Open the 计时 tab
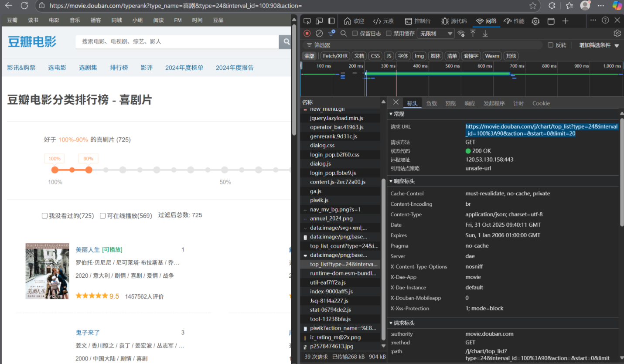The height and width of the screenshot is (364, 624). pos(518,103)
